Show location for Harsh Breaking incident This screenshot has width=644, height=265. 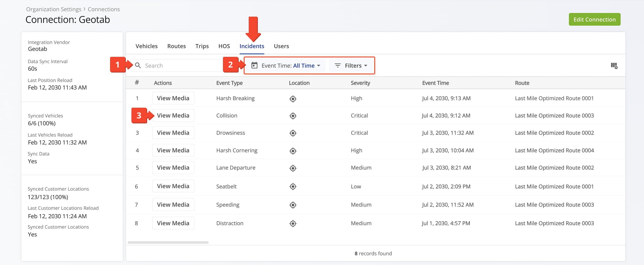tap(293, 99)
